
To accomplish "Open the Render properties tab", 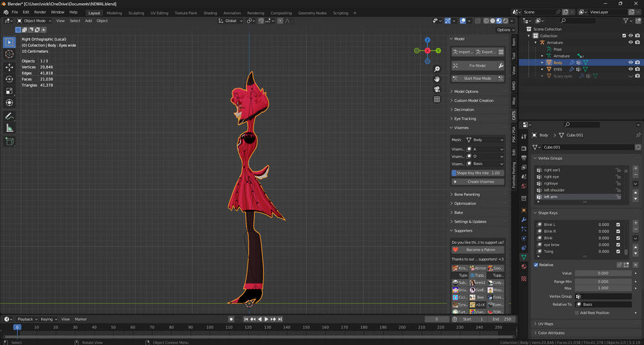I will click(524, 148).
